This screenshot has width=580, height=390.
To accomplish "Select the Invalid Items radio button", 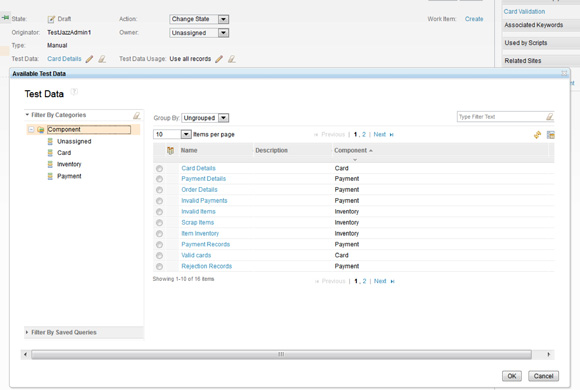I will click(159, 212).
